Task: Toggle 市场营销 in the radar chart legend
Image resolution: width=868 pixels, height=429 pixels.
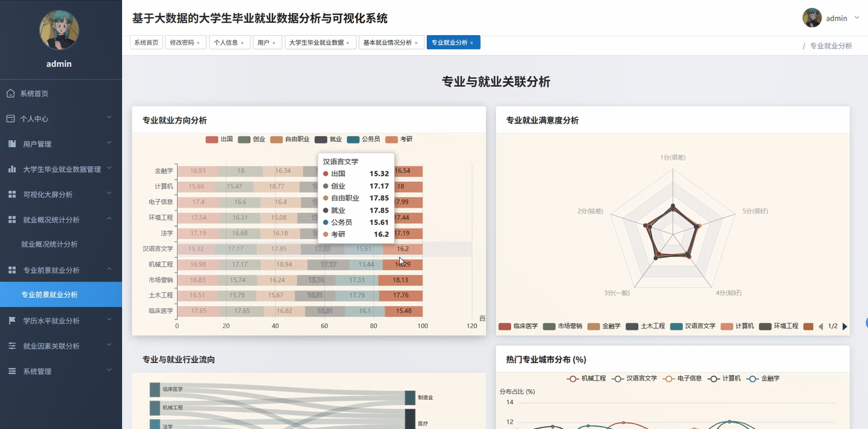Action: click(562, 326)
